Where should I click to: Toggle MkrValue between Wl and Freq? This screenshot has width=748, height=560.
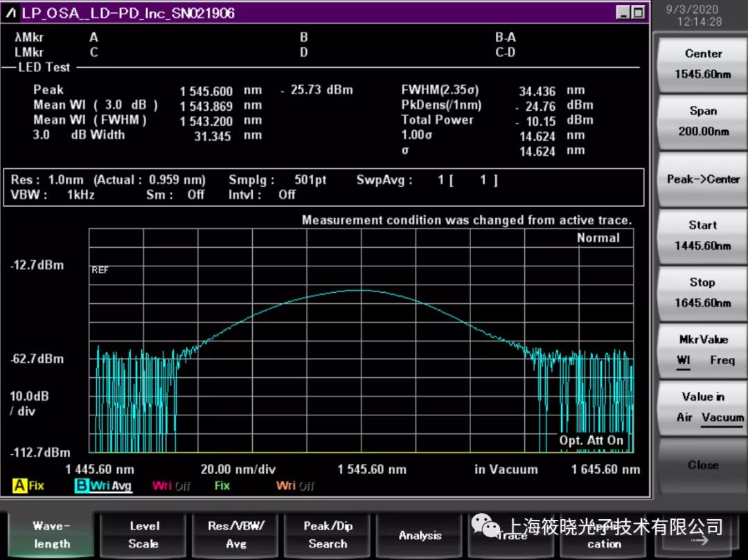702,350
